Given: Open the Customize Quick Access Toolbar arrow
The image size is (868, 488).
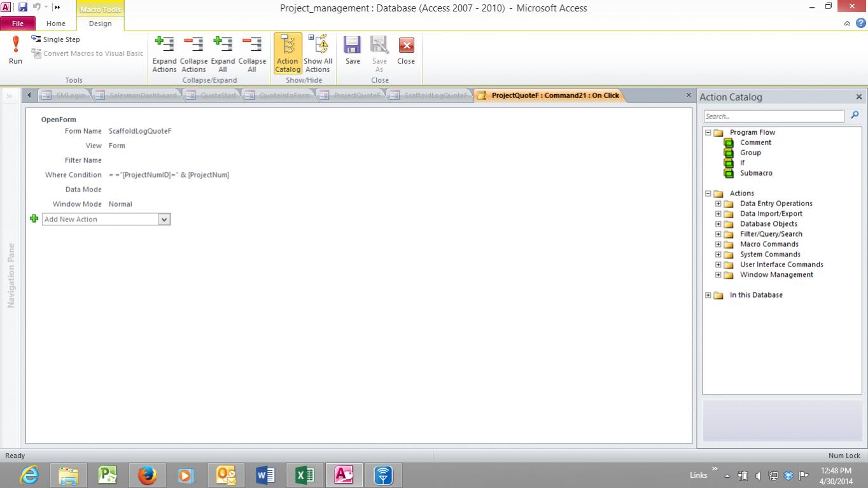Looking at the screenshot, I should [57, 7].
